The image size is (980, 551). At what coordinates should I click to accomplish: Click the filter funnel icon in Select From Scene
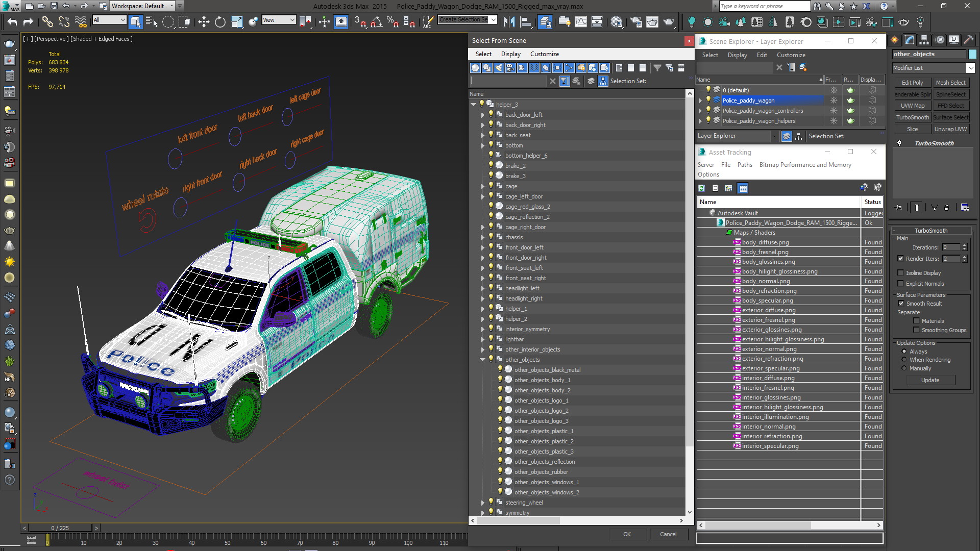tap(657, 68)
